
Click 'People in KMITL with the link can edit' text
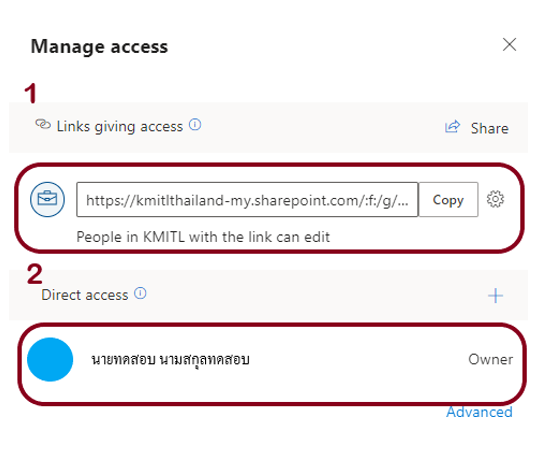pyautogui.click(x=203, y=237)
